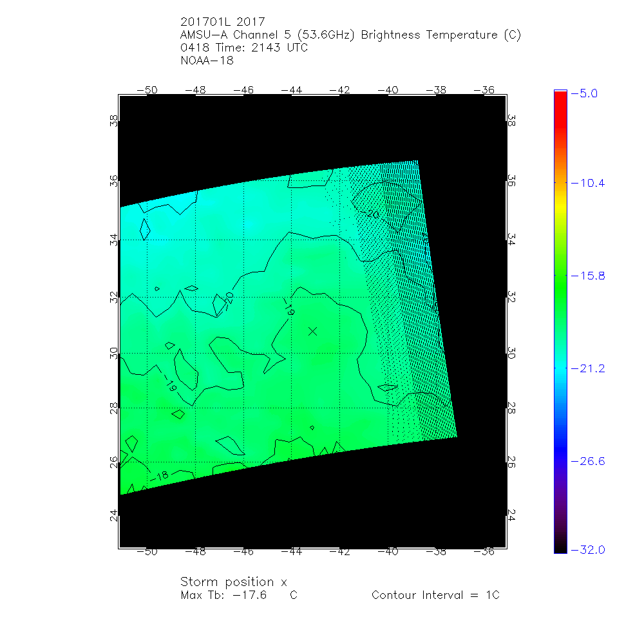Click the AMSU-A Channel 5 title line

click(351, 35)
